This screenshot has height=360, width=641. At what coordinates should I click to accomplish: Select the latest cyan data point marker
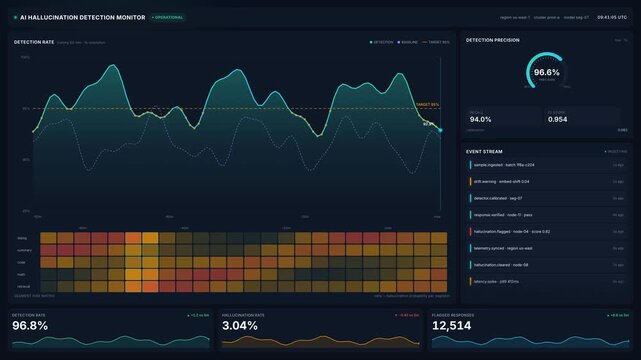(x=440, y=130)
